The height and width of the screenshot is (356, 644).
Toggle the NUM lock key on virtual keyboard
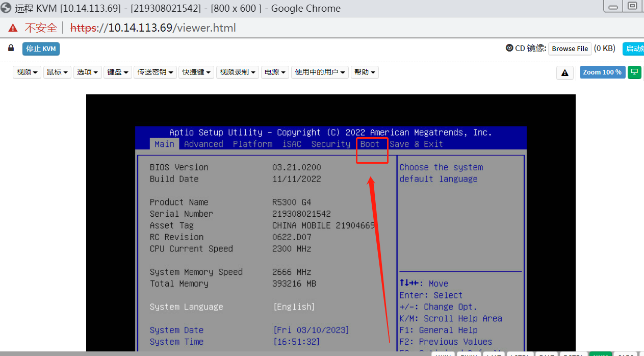click(600, 354)
